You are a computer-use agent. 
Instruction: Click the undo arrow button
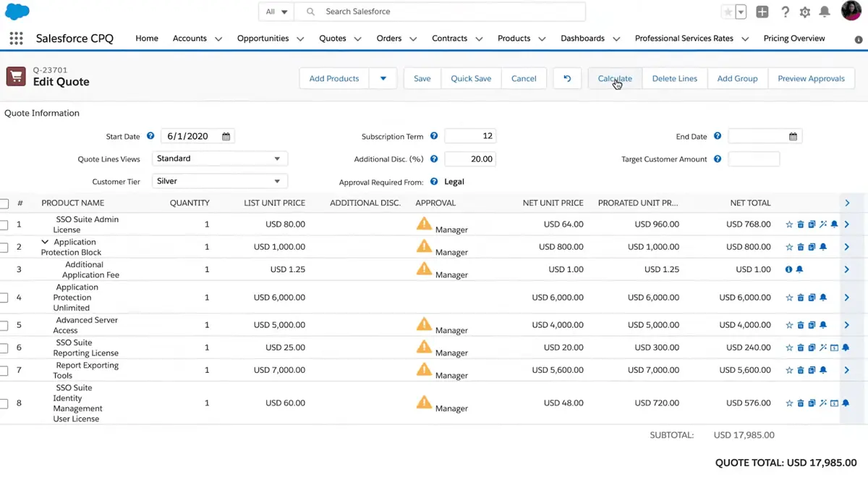point(567,78)
